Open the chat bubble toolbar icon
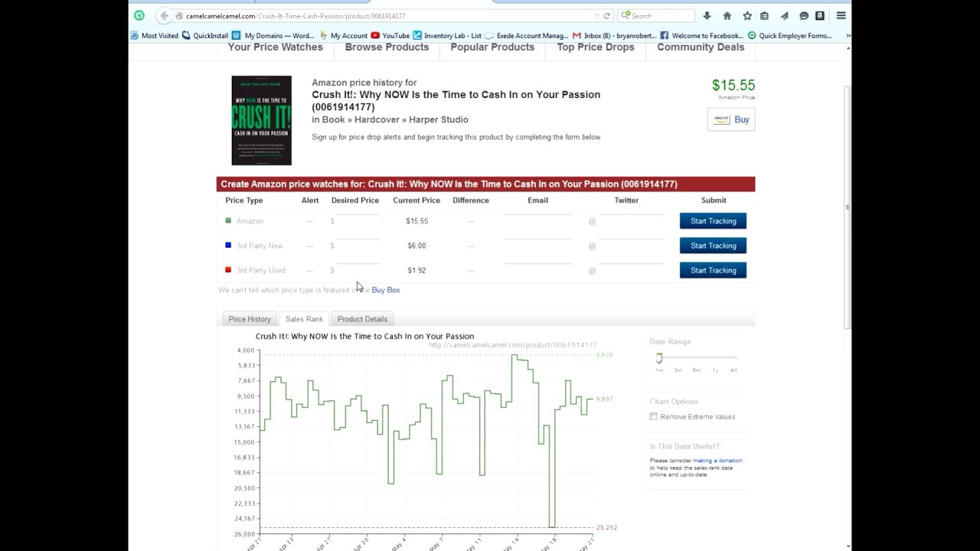 (804, 15)
